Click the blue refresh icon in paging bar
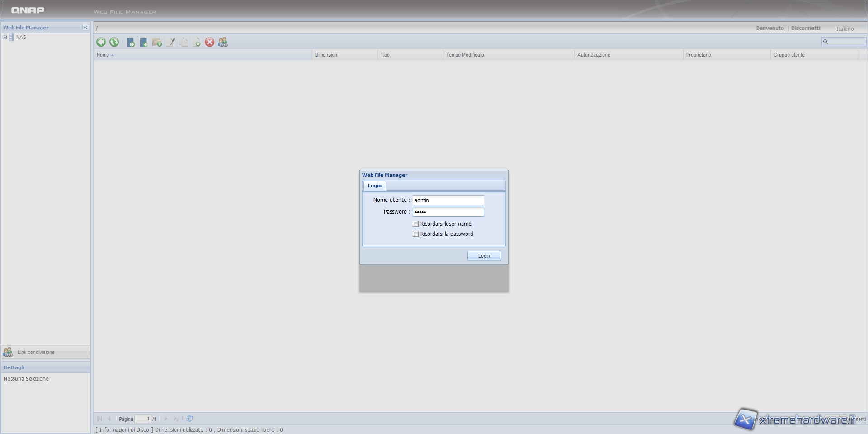This screenshot has height=434, width=868. [x=189, y=419]
